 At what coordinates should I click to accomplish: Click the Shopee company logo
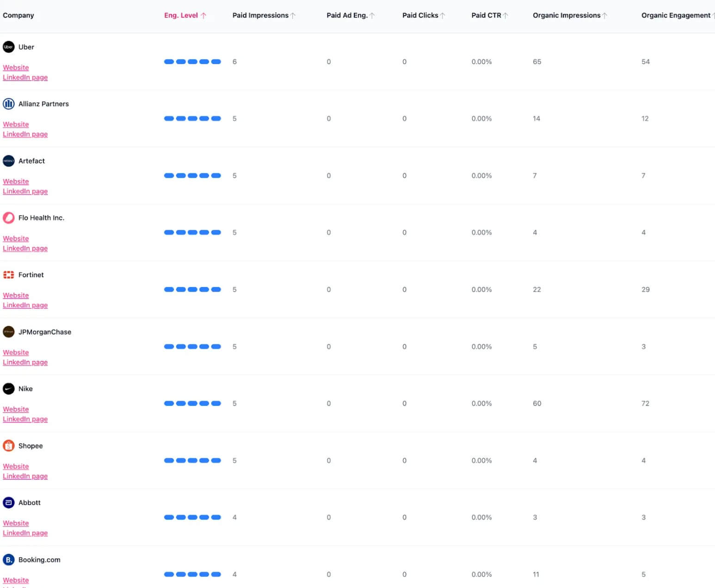[x=9, y=446]
